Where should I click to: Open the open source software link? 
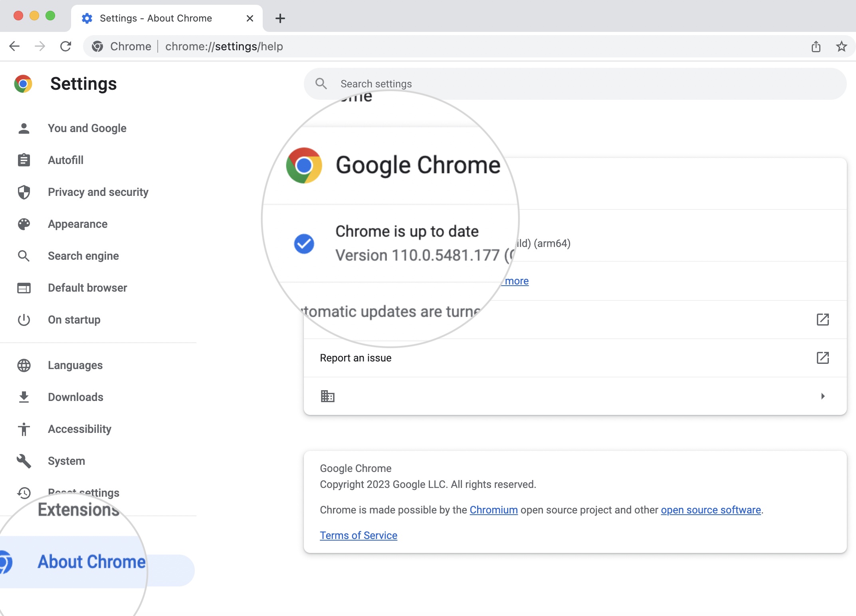[x=711, y=510]
